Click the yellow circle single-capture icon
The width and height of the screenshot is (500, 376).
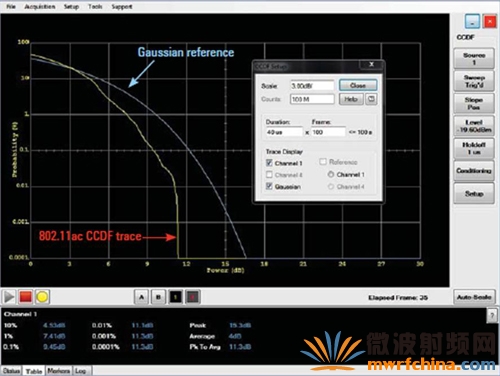42,297
